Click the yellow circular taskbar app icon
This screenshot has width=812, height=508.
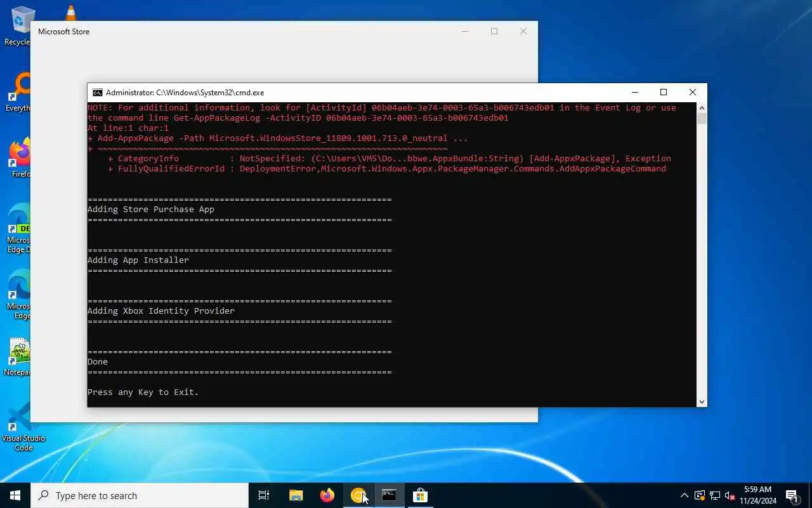pyautogui.click(x=358, y=495)
